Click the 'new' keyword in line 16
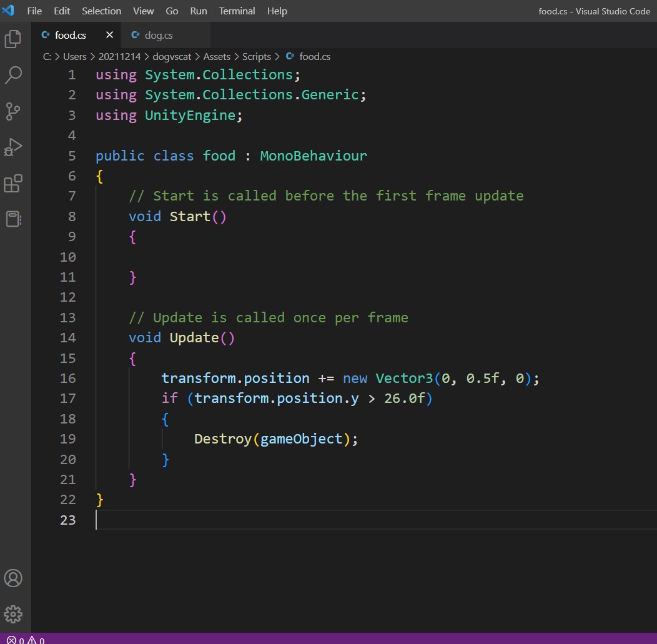This screenshot has height=644, width=657. coord(355,379)
